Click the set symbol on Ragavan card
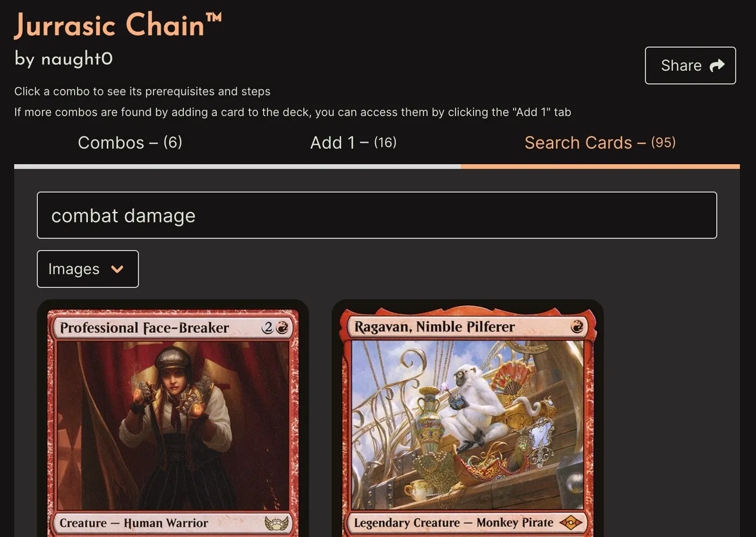Viewport: 756px width, 537px height. pyautogui.click(x=572, y=522)
